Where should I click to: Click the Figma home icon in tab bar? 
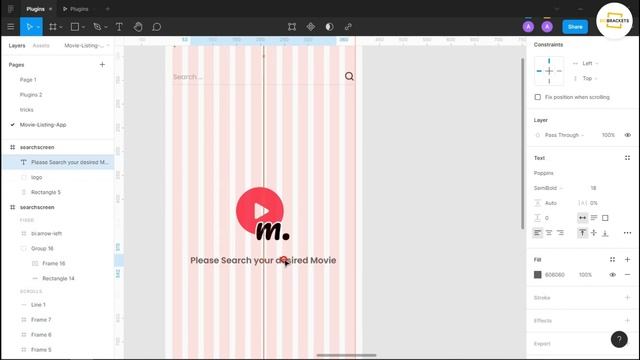pyautogui.click(x=11, y=9)
